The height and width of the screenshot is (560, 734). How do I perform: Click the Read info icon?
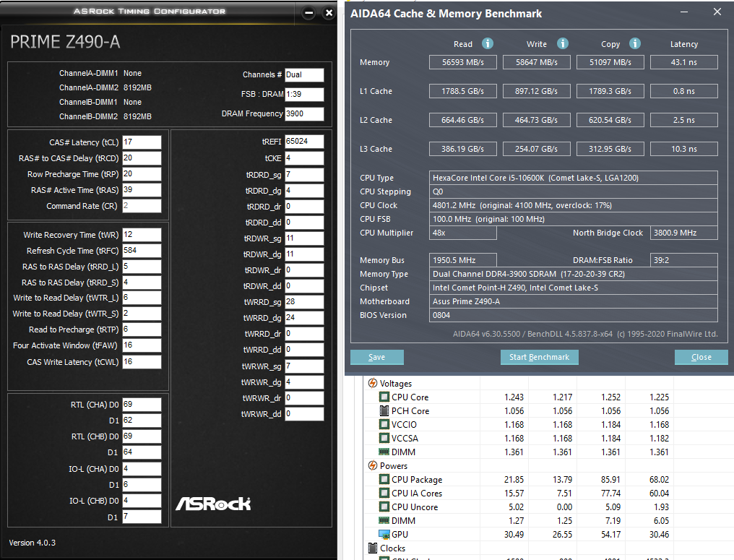pyautogui.click(x=488, y=43)
